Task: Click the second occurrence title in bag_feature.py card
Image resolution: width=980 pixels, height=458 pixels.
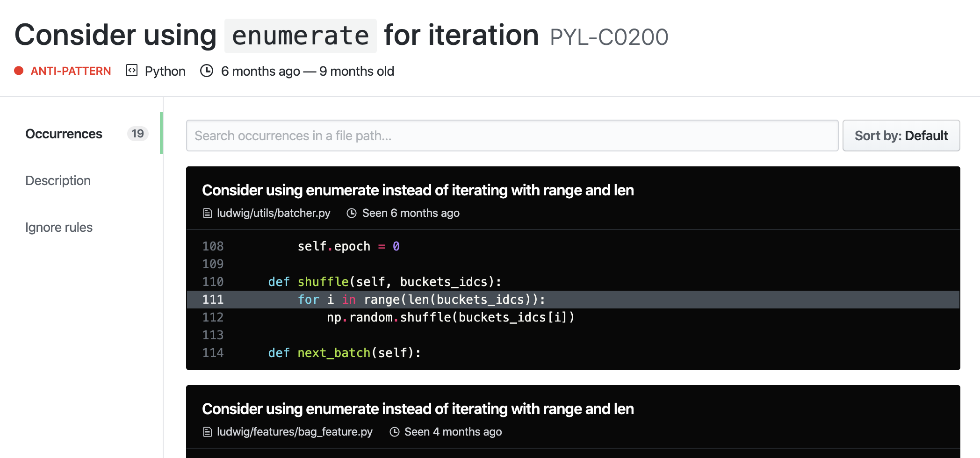Action: click(x=418, y=409)
